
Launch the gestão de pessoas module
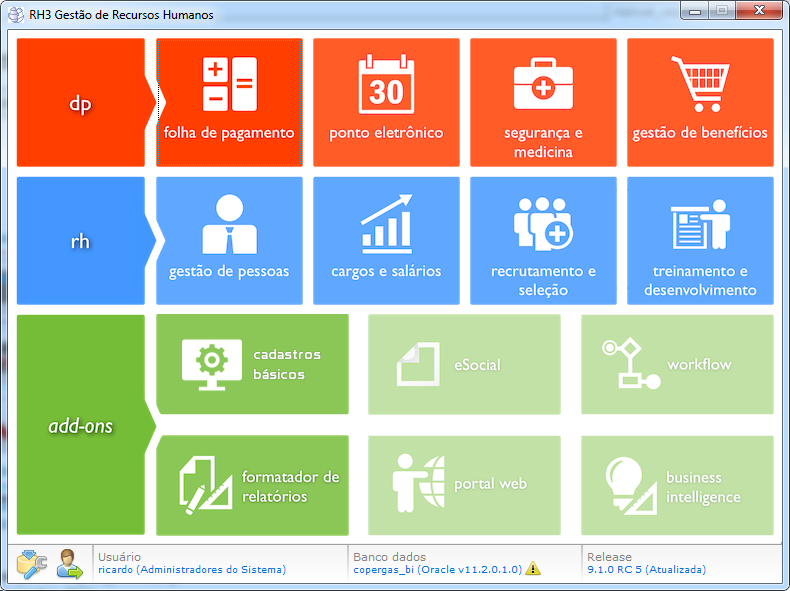point(229,240)
